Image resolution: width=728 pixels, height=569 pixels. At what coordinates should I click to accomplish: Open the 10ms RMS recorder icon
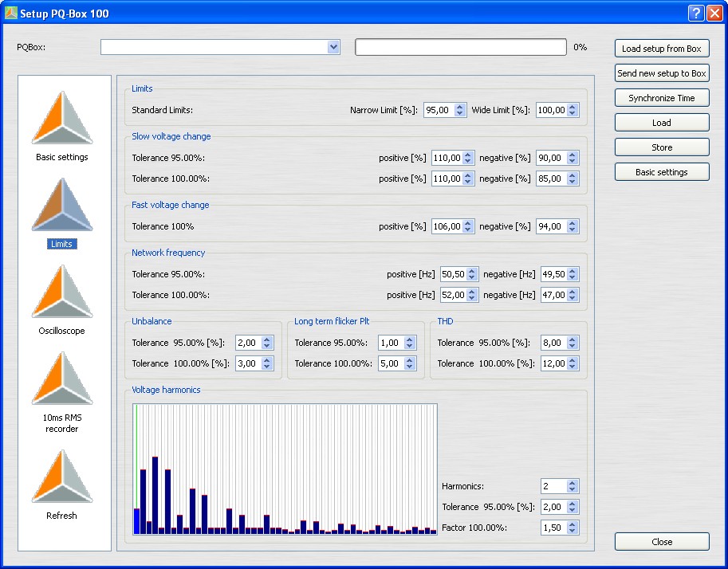[x=62, y=379]
